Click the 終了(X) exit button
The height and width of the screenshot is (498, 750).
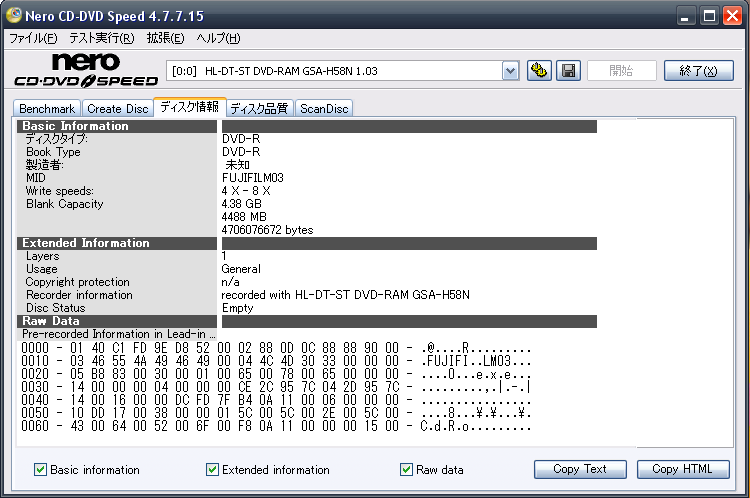(x=698, y=71)
